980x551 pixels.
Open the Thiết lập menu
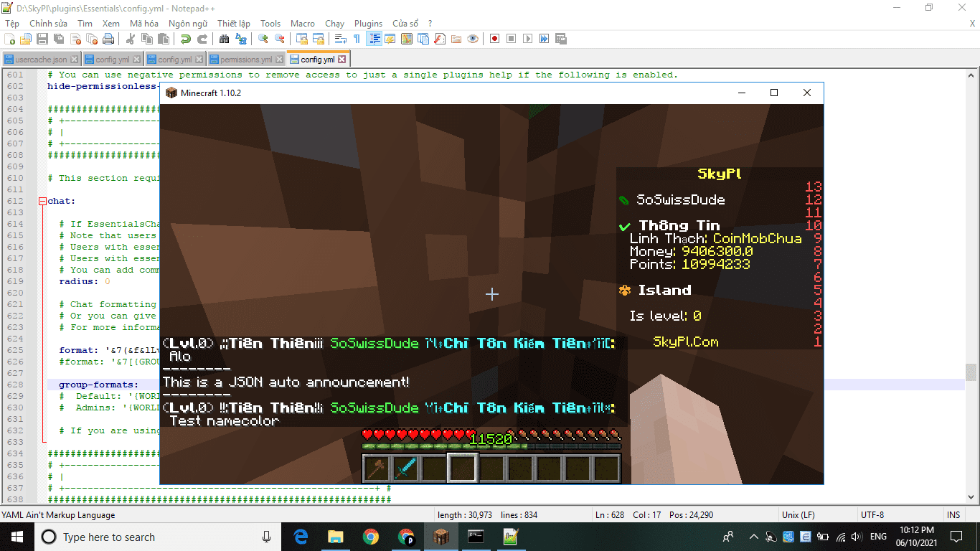234,24
